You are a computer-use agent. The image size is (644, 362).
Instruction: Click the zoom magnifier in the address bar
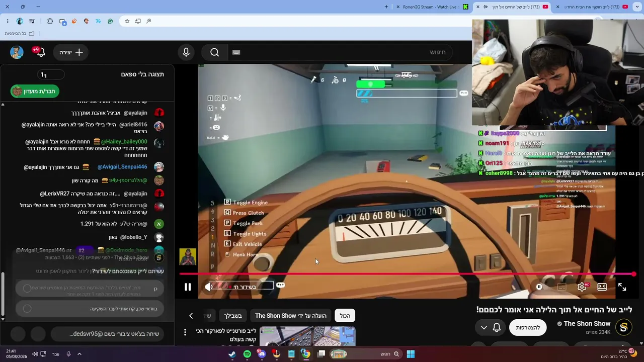pyautogui.click(x=148, y=21)
